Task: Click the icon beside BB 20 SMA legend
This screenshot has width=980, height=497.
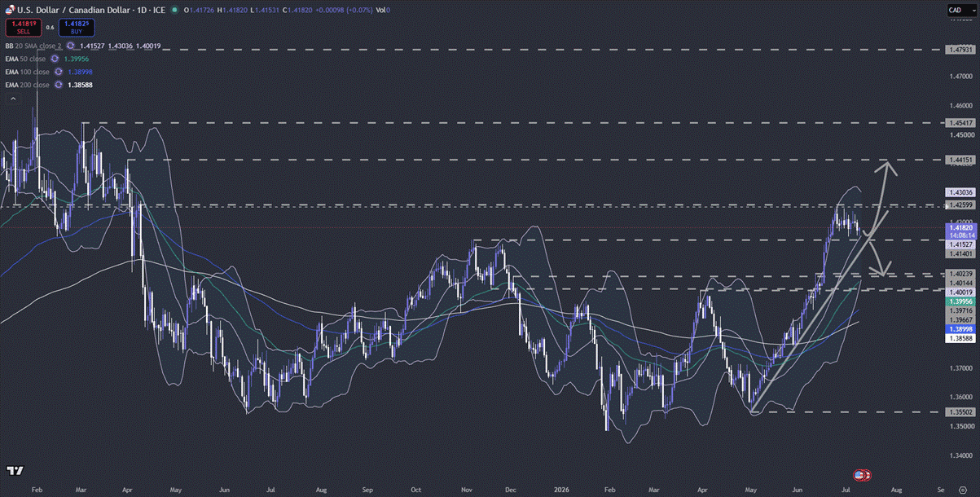Action: (71, 46)
